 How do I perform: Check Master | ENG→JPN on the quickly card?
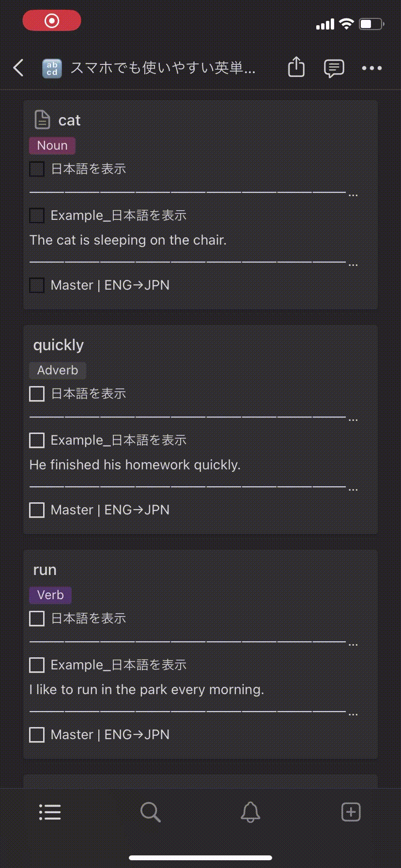37,510
